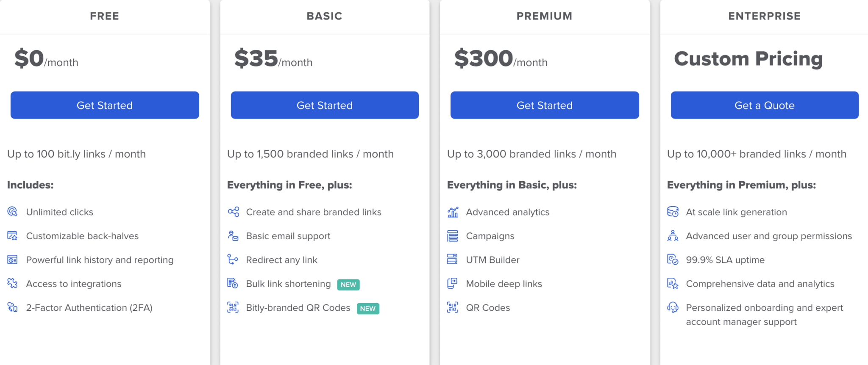This screenshot has height=365, width=868.
Task: Click the UTM Builder icon
Action: point(453,259)
